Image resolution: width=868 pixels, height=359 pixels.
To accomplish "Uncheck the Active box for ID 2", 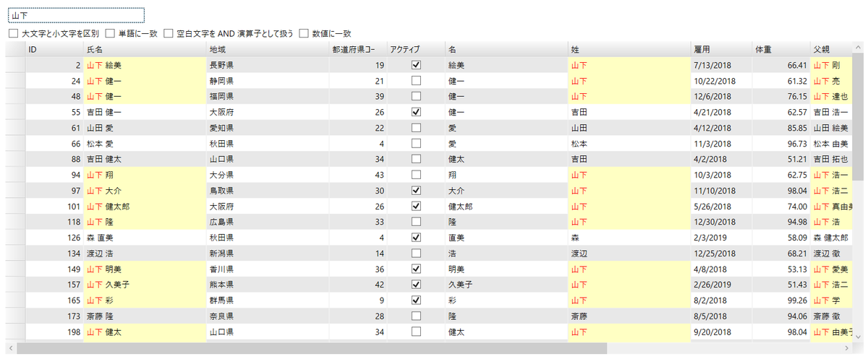I will click(416, 65).
